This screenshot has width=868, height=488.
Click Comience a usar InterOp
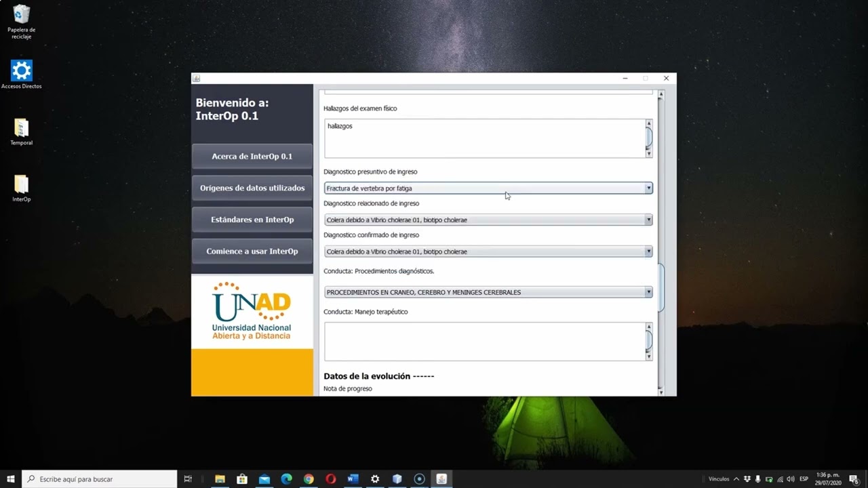[252, 251]
